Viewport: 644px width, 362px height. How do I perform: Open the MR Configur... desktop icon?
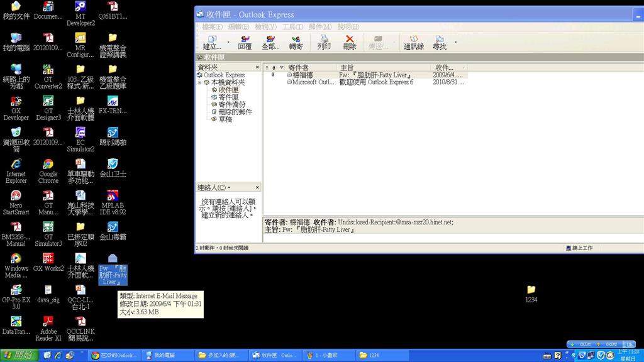80,45
